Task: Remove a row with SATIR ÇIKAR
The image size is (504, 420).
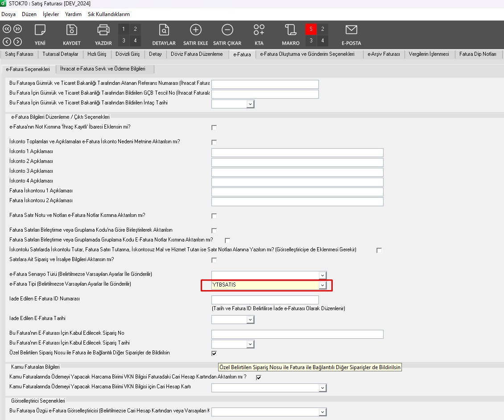Action: click(227, 30)
